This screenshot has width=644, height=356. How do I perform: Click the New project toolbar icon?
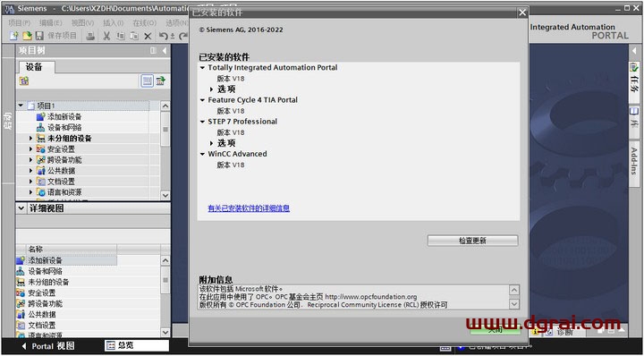[x=13, y=36]
